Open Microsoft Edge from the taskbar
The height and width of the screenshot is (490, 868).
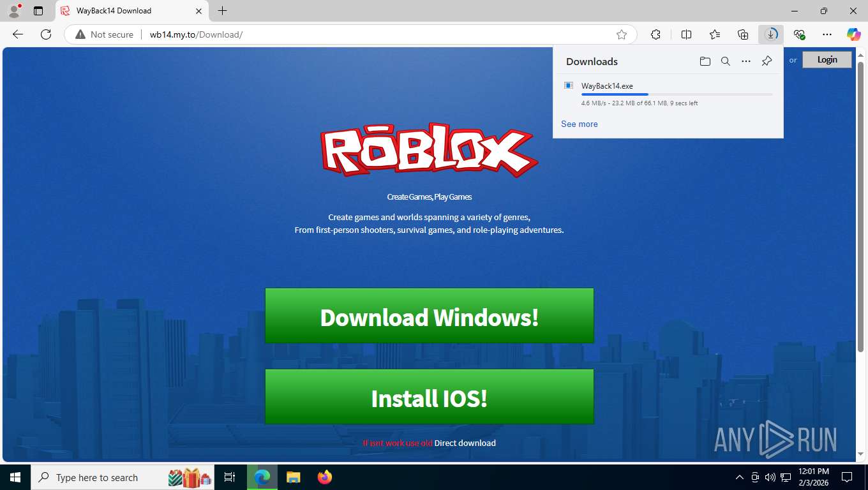click(x=262, y=477)
